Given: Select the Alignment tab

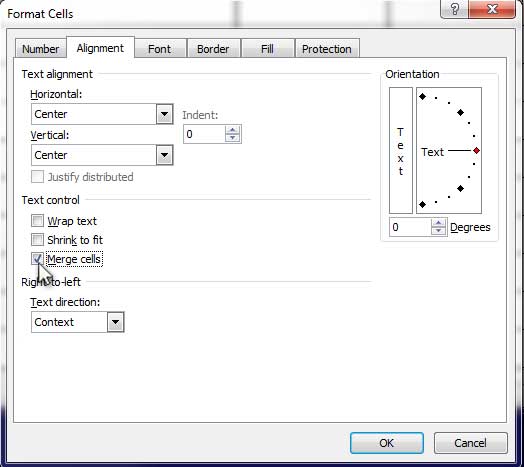Looking at the screenshot, I should point(100,48).
